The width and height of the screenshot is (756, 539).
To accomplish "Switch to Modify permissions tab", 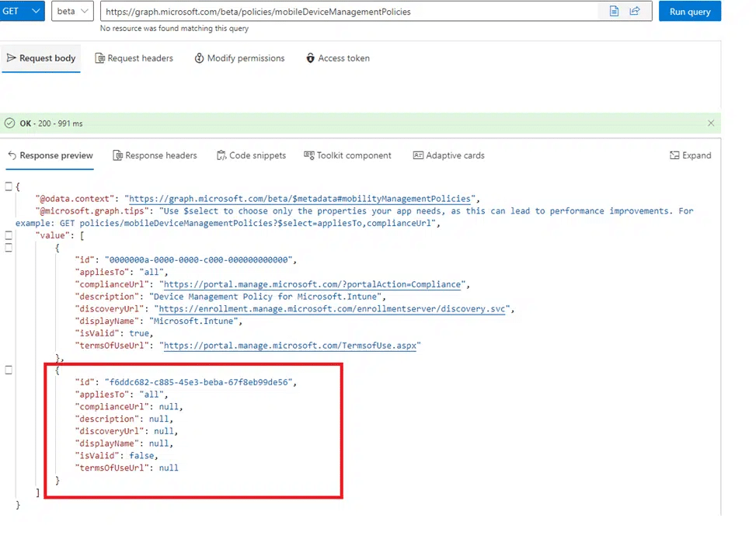I will pyautogui.click(x=239, y=58).
